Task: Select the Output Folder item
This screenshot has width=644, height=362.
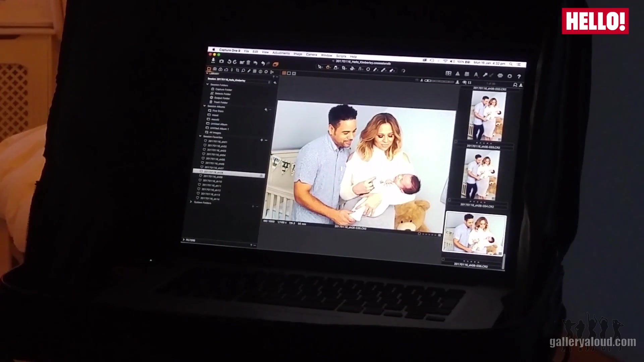Action: [220, 98]
